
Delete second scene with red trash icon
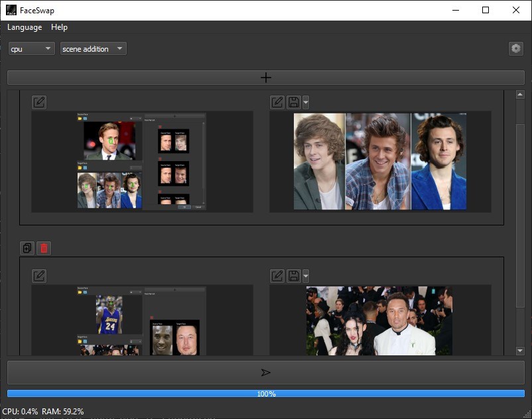click(44, 248)
